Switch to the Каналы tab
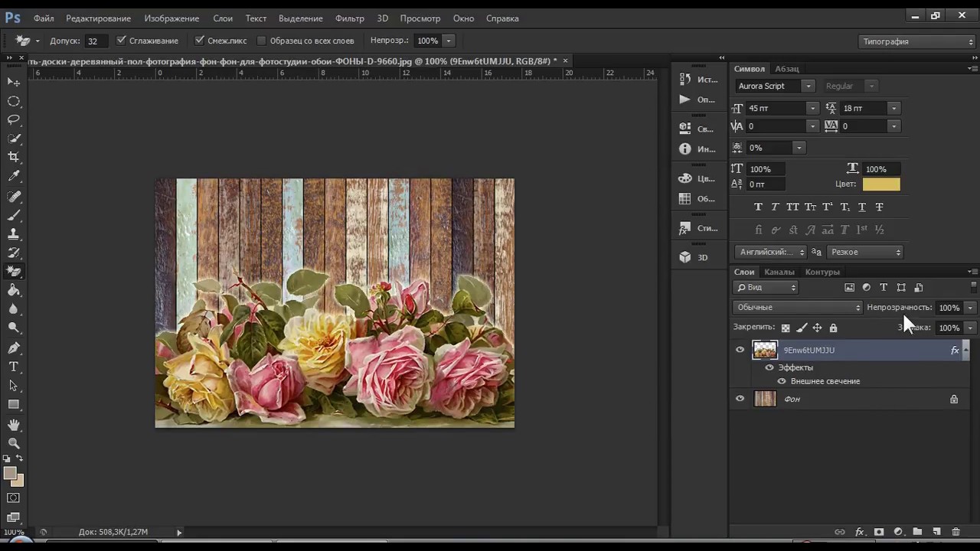Viewport: 980px width, 551px height. (779, 272)
